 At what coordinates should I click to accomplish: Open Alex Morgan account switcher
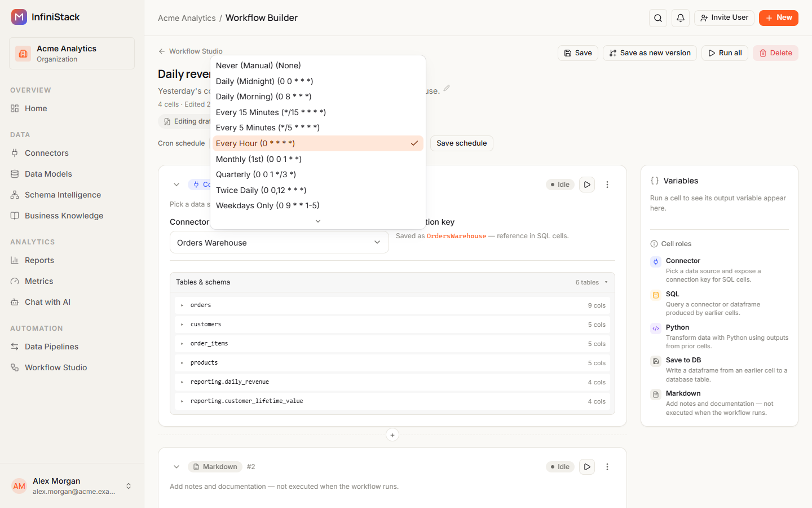coord(72,486)
